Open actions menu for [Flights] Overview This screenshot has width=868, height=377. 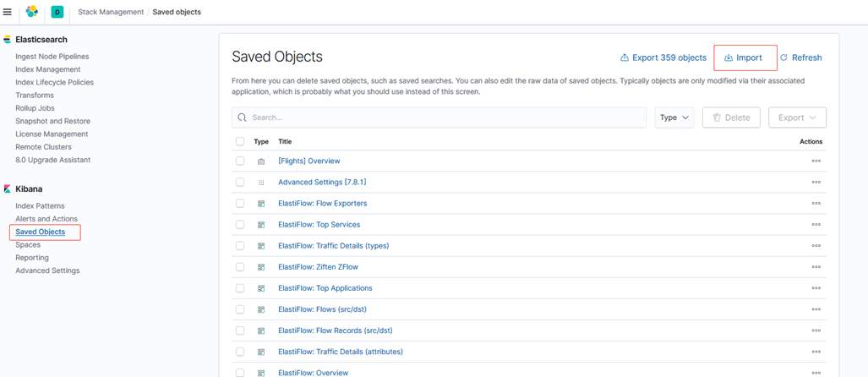[x=816, y=161]
